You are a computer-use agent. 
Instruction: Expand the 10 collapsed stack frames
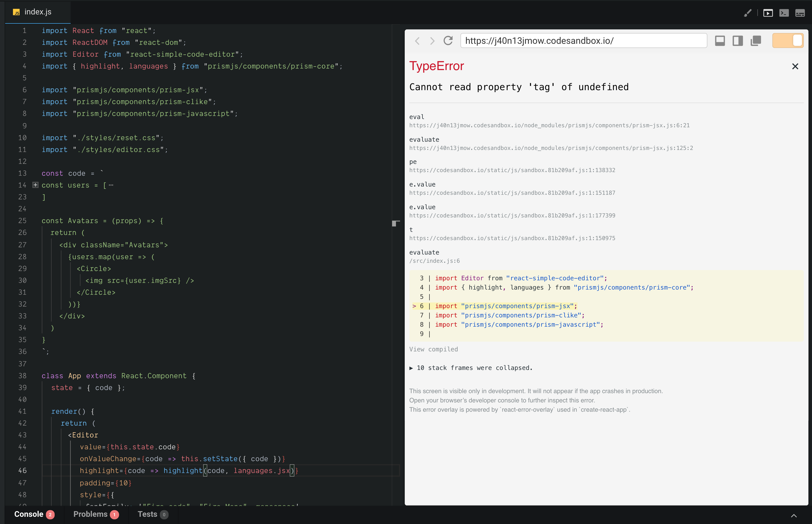coord(470,368)
